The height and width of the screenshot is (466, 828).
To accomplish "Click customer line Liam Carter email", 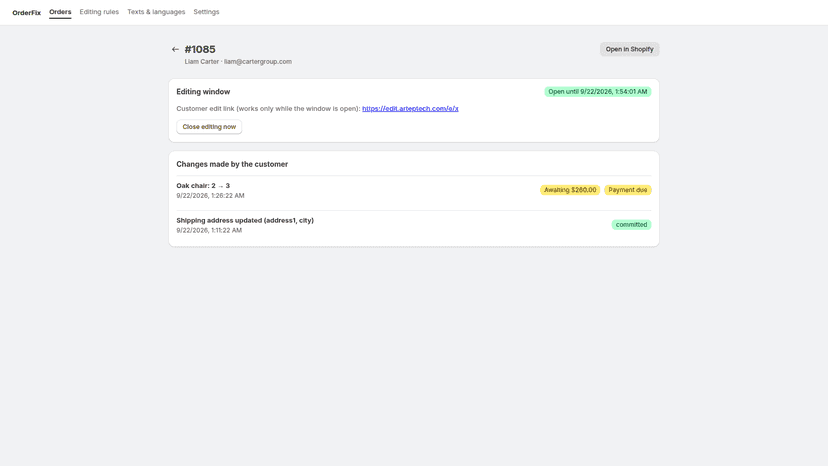I will [x=238, y=61].
